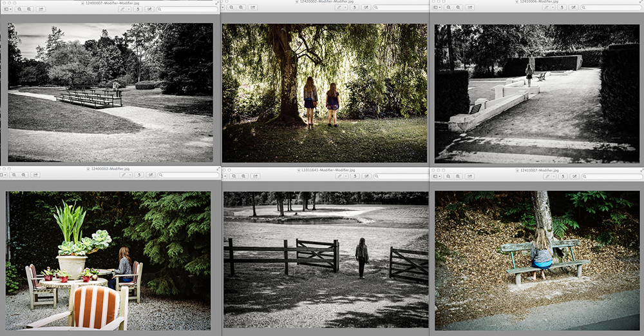Open sidebar view dropdown in 12410006-Modifier.jpg window

tap(438, 8)
